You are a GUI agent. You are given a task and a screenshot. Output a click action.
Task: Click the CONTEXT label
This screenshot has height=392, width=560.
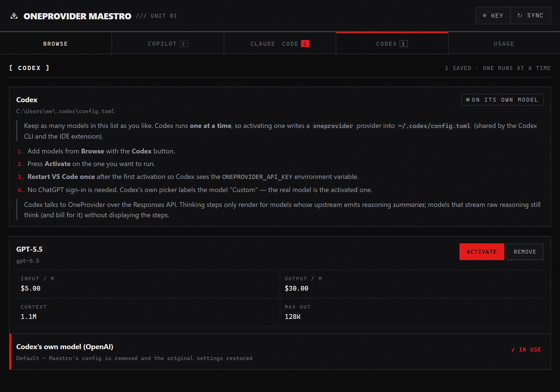(x=34, y=307)
